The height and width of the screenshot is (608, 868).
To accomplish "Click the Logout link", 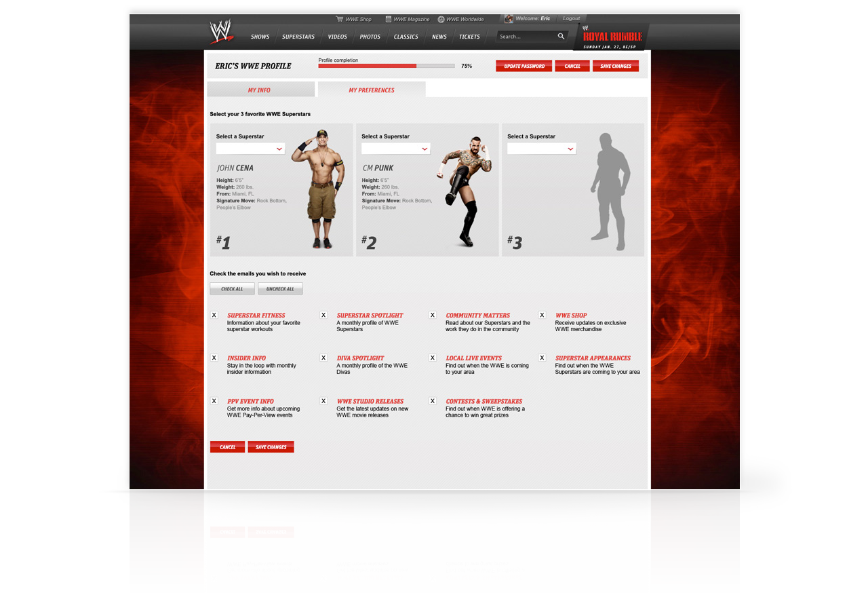I will click(x=572, y=18).
